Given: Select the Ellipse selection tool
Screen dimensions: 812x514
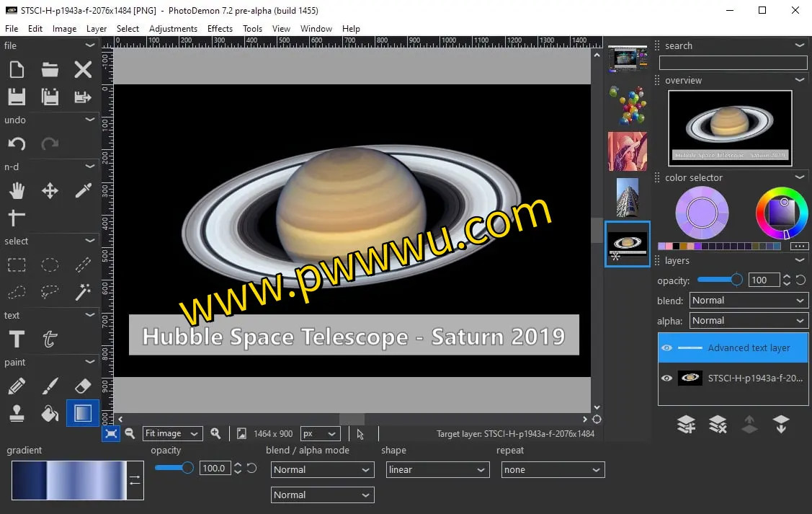Looking at the screenshot, I should tap(50, 265).
